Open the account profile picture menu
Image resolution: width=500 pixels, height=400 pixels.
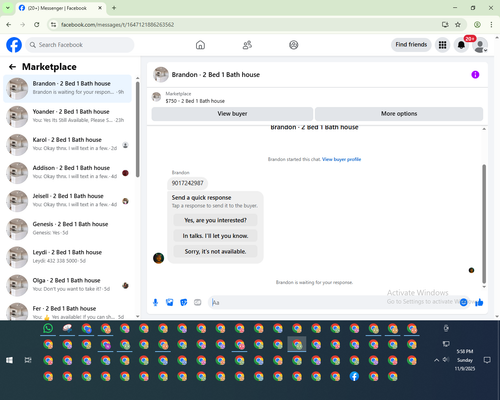coord(480,45)
